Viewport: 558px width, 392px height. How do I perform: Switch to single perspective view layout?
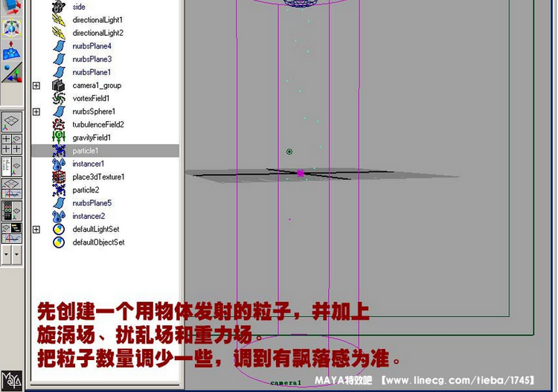pyautogui.click(x=12, y=122)
